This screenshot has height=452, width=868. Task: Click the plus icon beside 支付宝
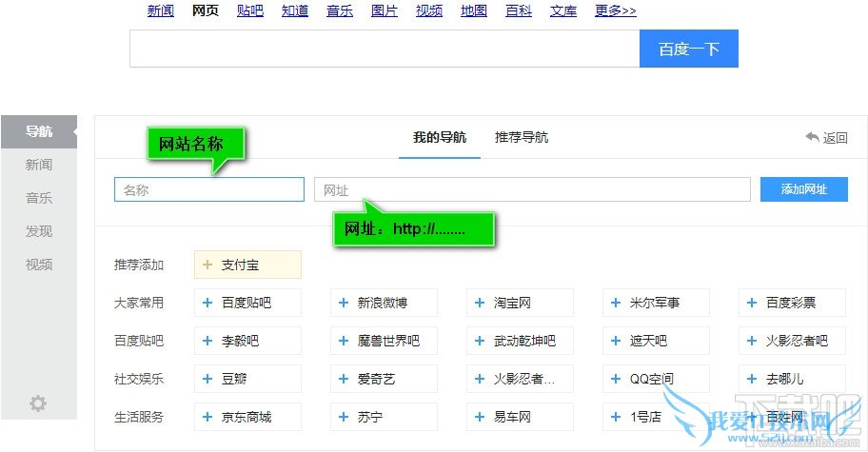pos(207,265)
